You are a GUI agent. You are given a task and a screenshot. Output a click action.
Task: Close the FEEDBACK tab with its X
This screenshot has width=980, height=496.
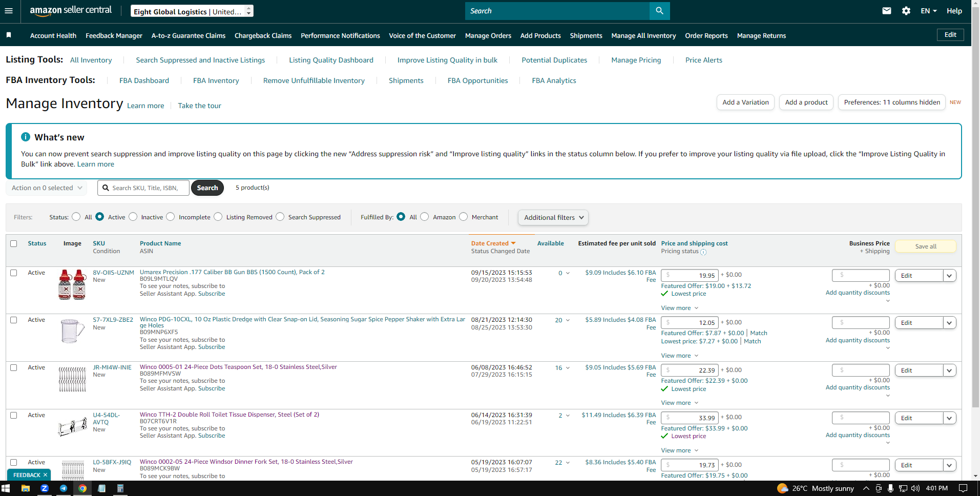[x=45, y=475]
